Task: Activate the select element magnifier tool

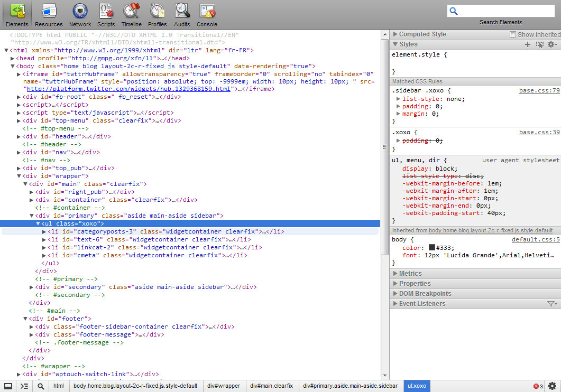Action: pyautogui.click(x=41, y=386)
